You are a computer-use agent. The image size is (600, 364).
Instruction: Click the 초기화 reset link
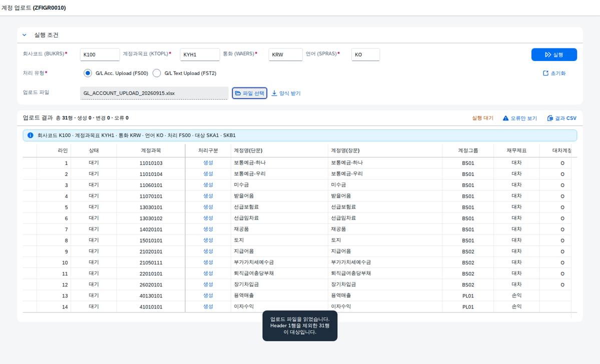(554, 73)
